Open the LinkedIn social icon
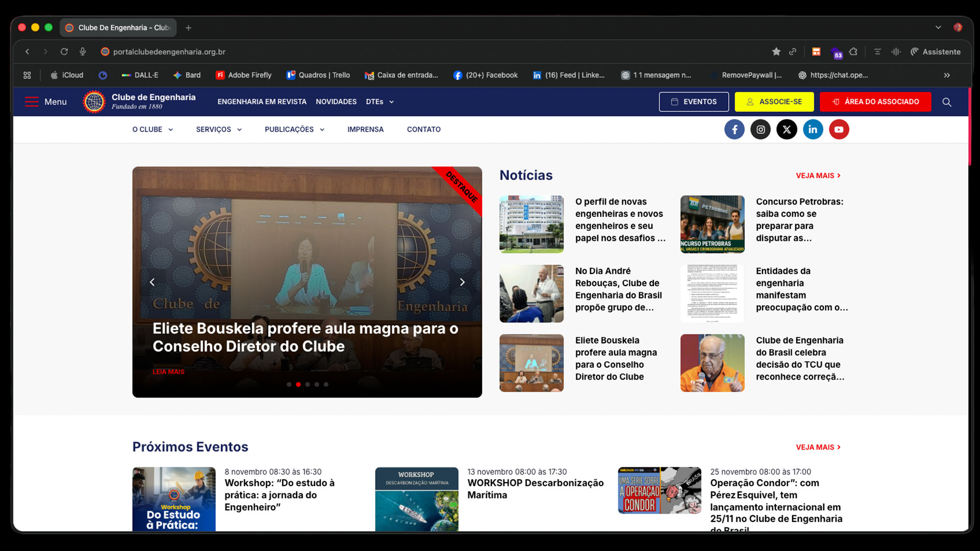980x551 pixels. tap(813, 130)
